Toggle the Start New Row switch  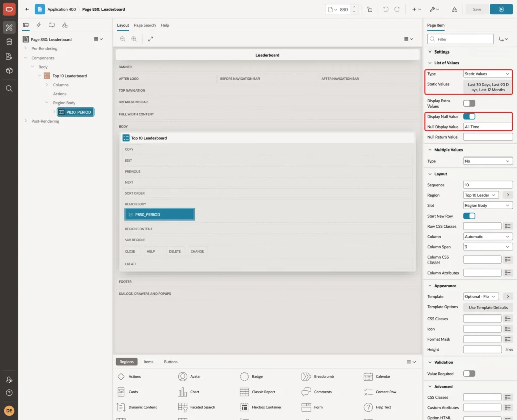click(x=469, y=216)
